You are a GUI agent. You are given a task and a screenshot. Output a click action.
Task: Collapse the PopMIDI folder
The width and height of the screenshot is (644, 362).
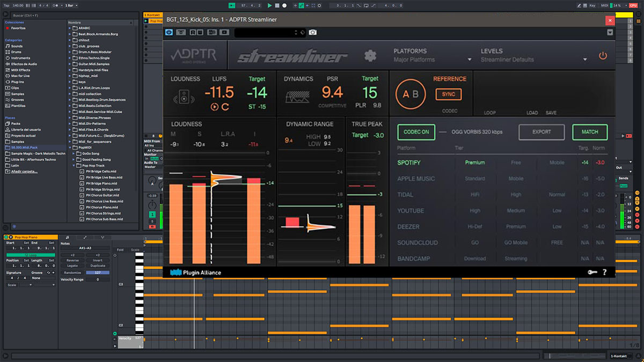pyautogui.click(x=70, y=147)
